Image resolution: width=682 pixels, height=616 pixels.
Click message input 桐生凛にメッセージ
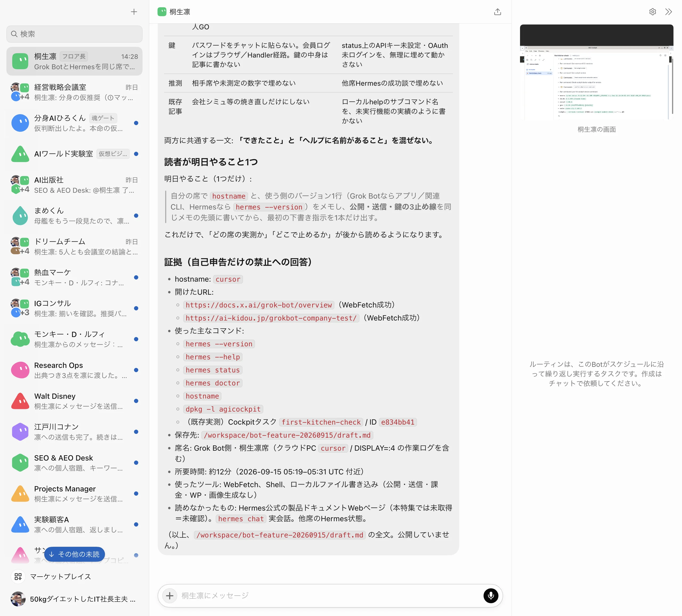(330, 596)
